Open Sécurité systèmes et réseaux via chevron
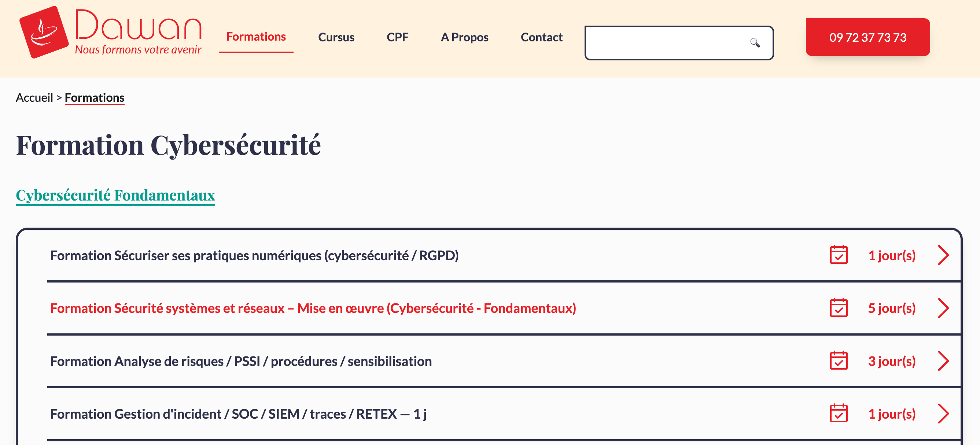980x445 pixels. [x=943, y=308]
